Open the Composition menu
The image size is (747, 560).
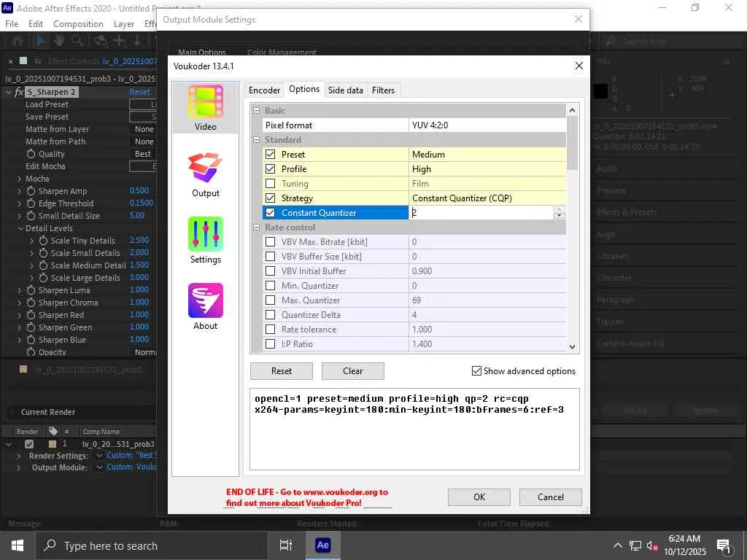pyautogui.click(x=78, y=24)
